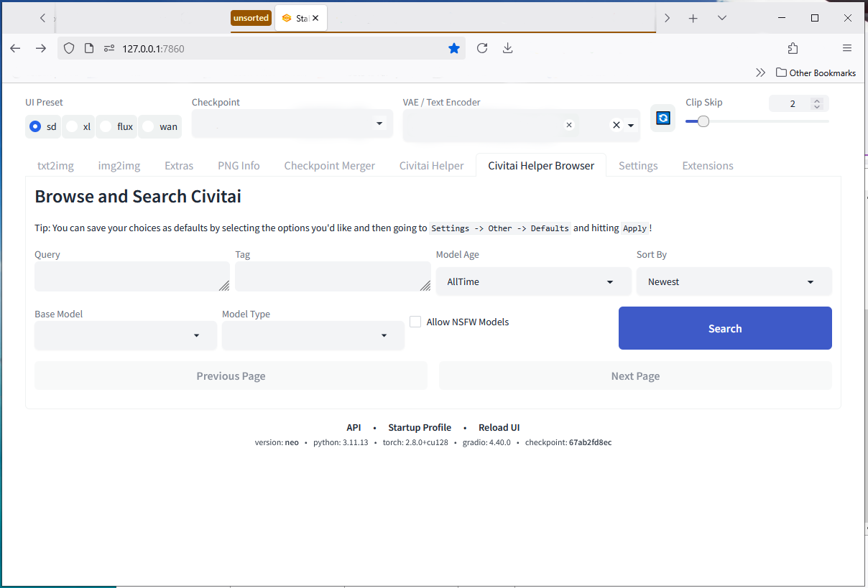Click the Reload UI footer link
Screen dimensions: 868x588
499,427
